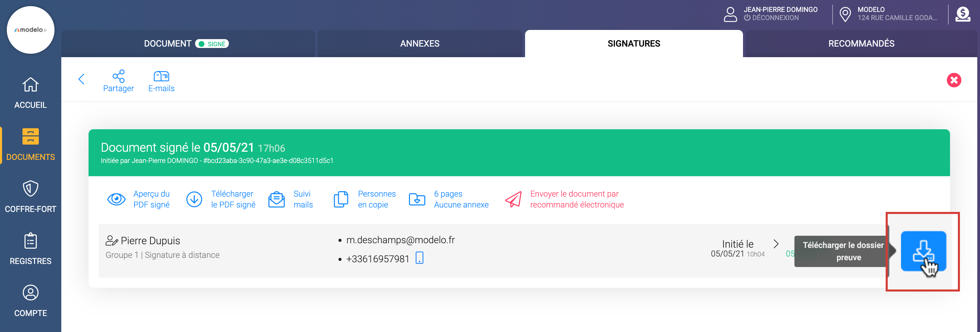Open Suivi mails envelope icon

276,199
